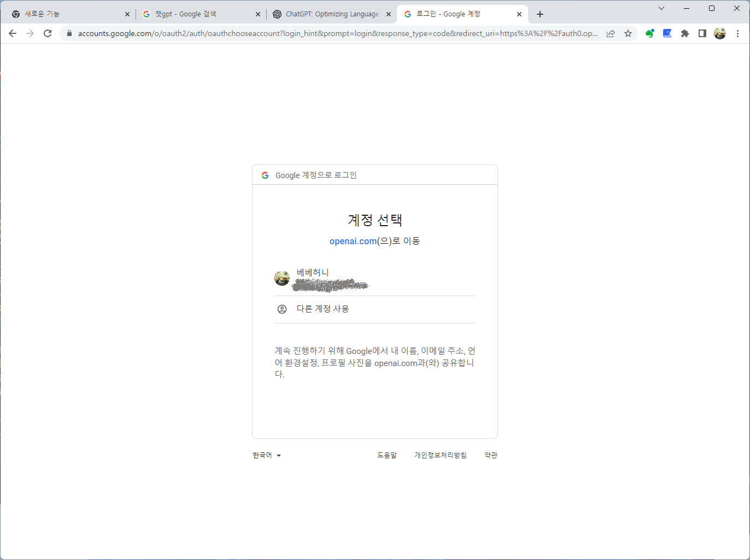This screenshot has width=750, height=560.
Task: Toggle the browser side panel icon
Action: coord(702,33)
